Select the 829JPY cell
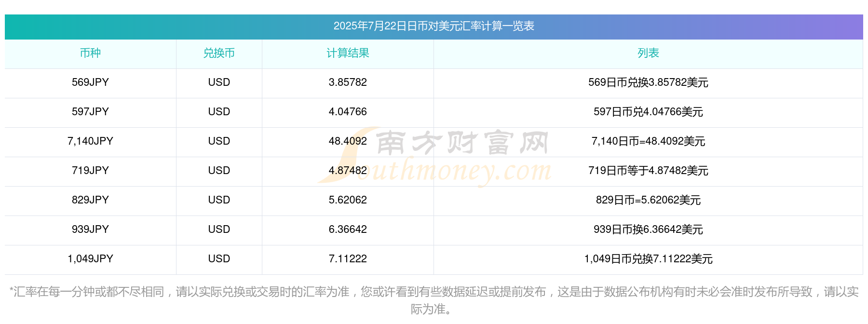 pyautogui.click(x=90, y=200)
